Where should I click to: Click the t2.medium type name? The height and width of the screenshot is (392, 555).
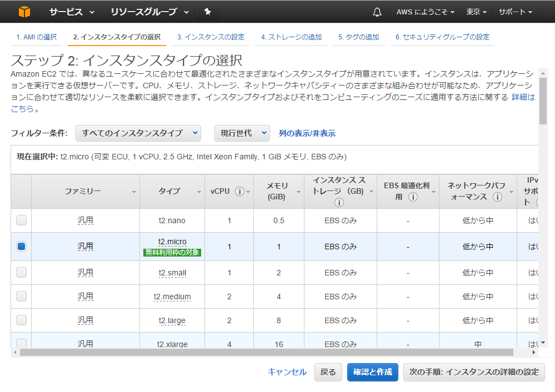coord(172,296)
